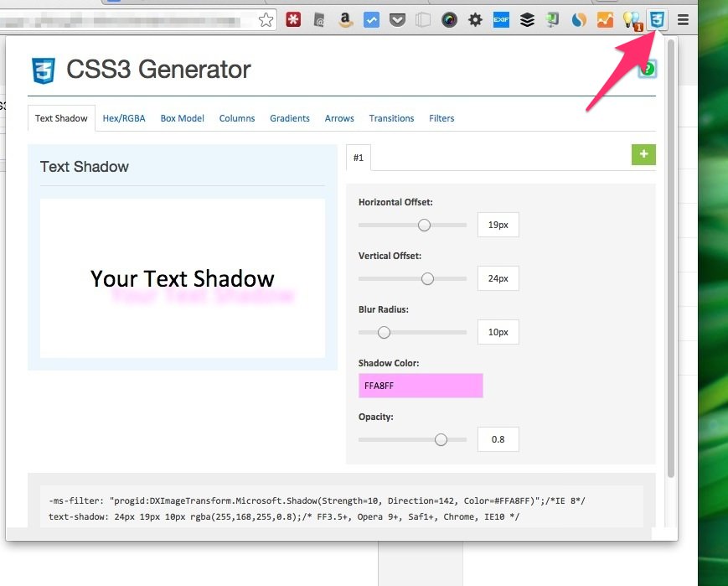This screenshot has height=586, width=728.
Task: Click the CSS3 shield logo in the popup header
Action: pyautogui.click(x=44, y=70)
